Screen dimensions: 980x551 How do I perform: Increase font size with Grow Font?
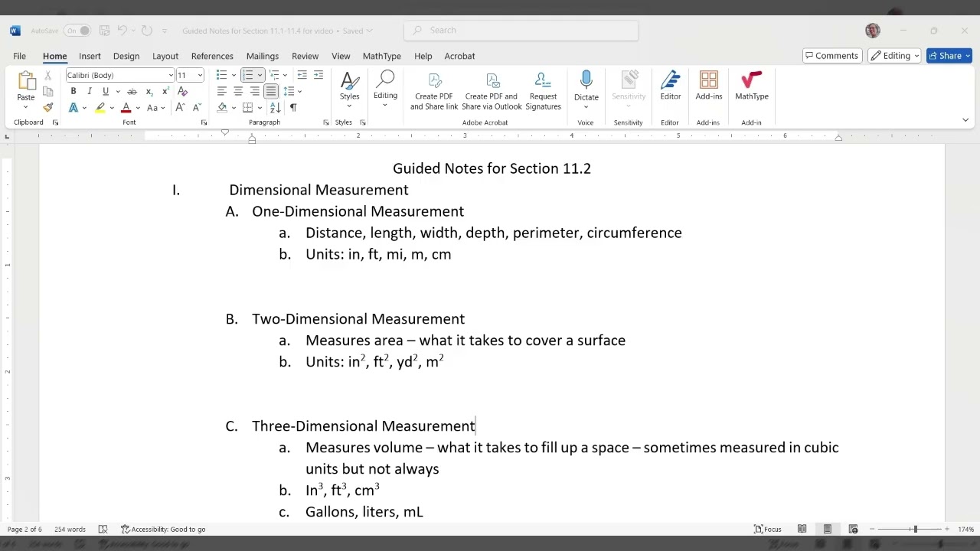(180, 108)
